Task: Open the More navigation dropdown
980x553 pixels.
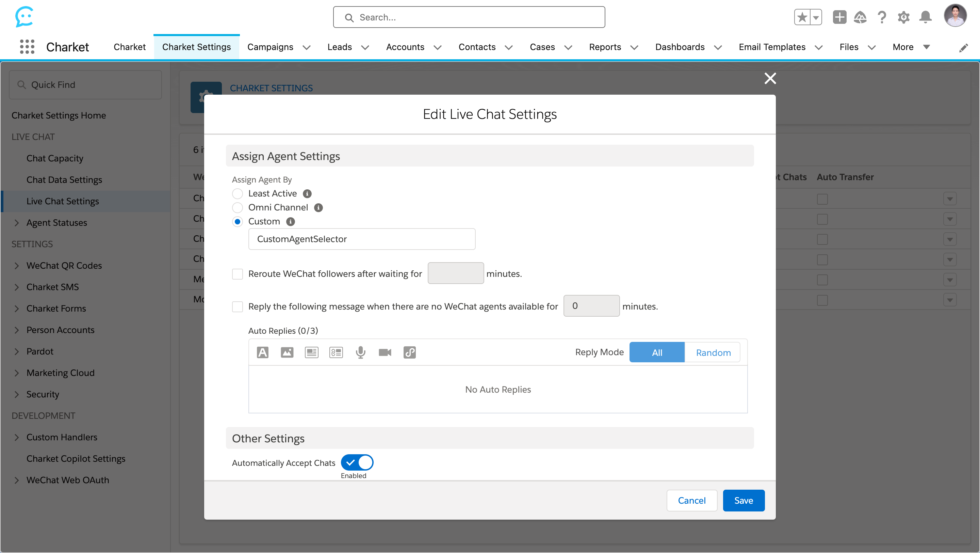Action: (x=911, y=47)
